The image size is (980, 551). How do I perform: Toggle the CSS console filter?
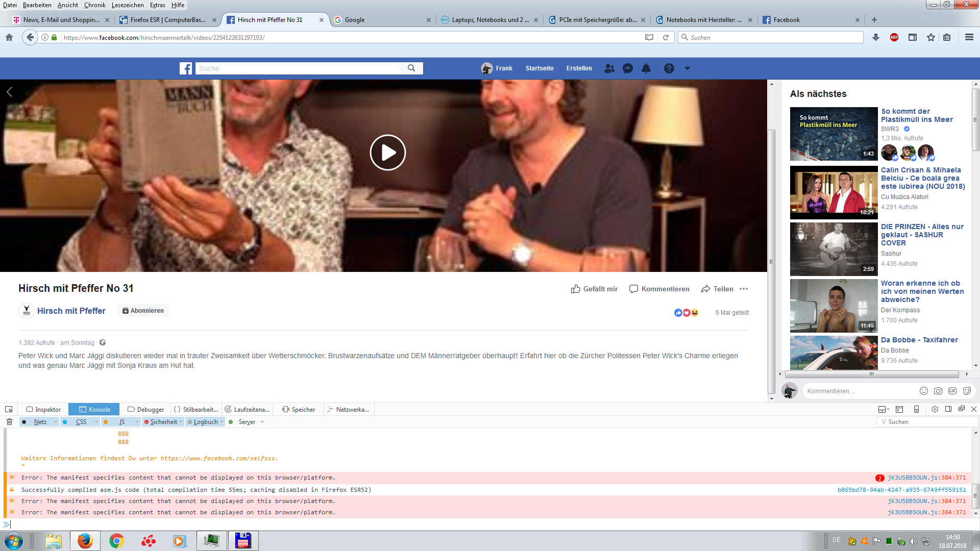click(81, 422)
